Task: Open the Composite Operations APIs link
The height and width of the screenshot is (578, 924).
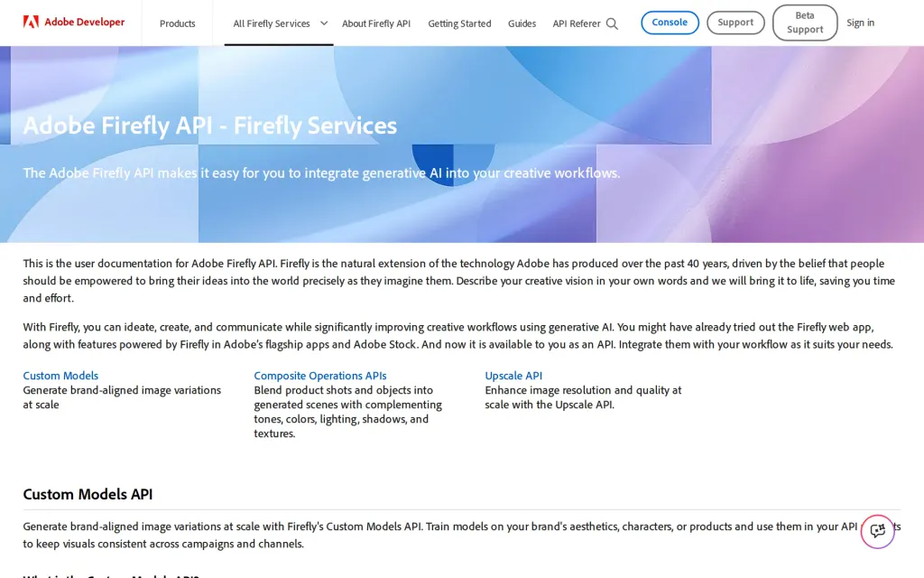Action: coord(320,375)
